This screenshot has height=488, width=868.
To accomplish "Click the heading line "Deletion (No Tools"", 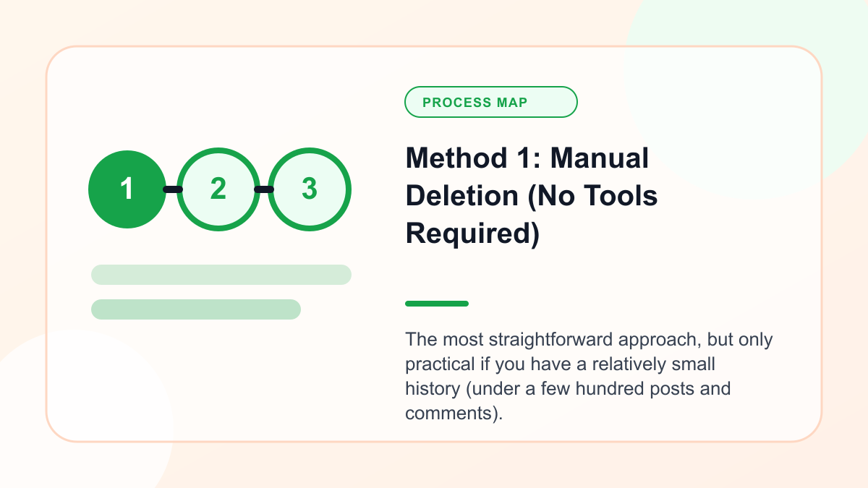I will (532, 196).
